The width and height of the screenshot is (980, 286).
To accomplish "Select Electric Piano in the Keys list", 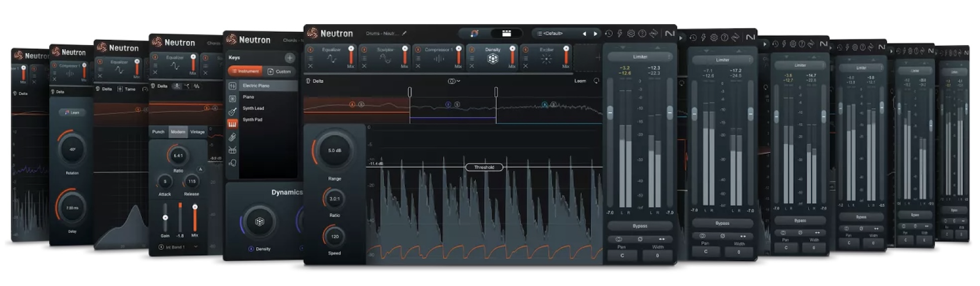I will [x=269, y=85].
